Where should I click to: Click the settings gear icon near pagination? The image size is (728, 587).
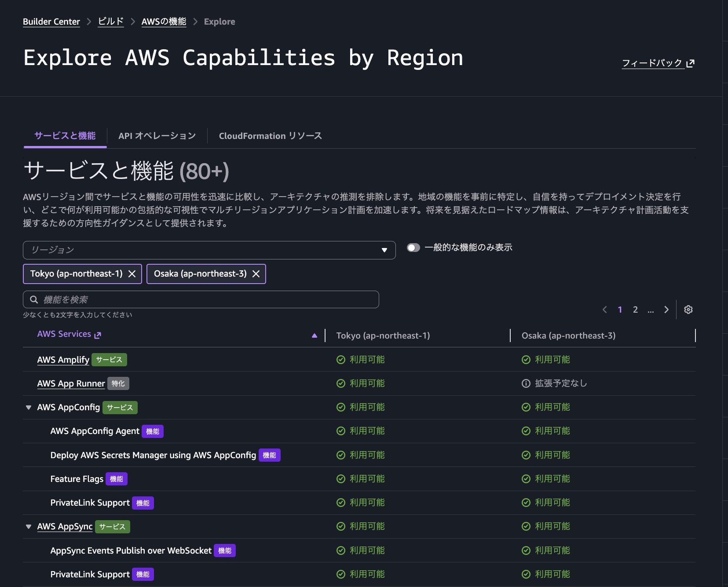(688, 310)
